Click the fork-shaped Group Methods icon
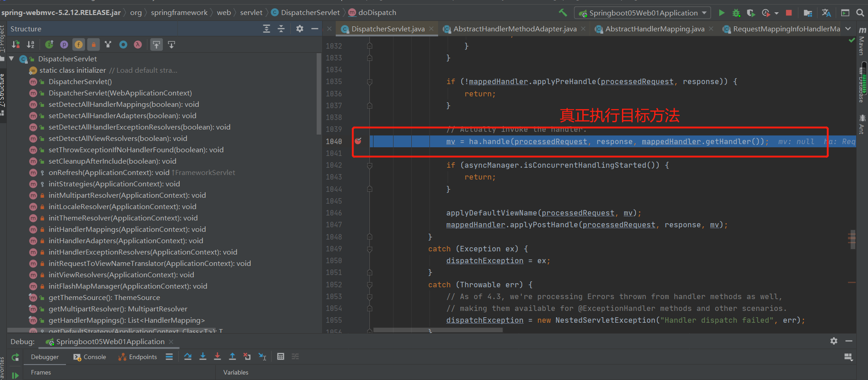 pos(108,45)
